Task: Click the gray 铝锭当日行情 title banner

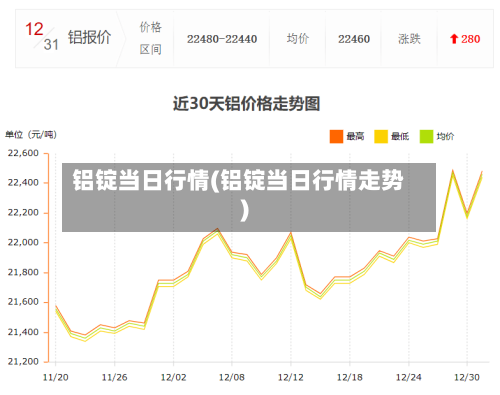Action: click(249, 197)
